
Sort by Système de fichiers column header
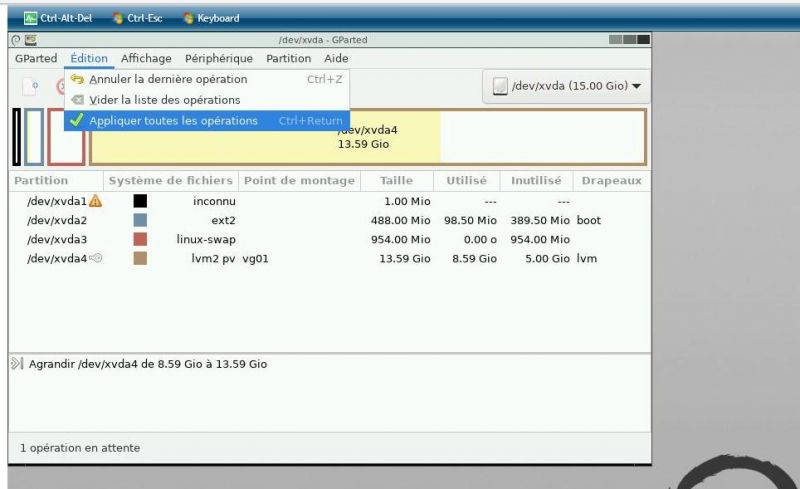pos(170,181)
